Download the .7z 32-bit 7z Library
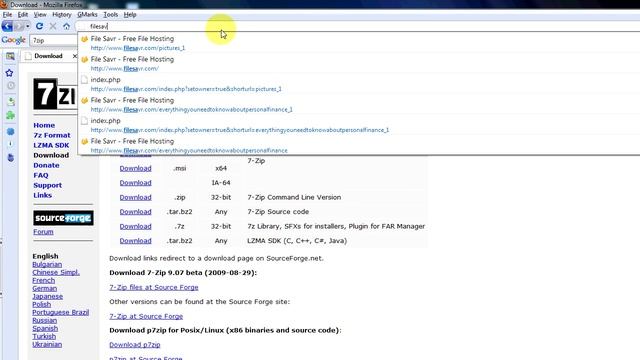The height and width of the screenshot is (360, 640). point(136,226)
